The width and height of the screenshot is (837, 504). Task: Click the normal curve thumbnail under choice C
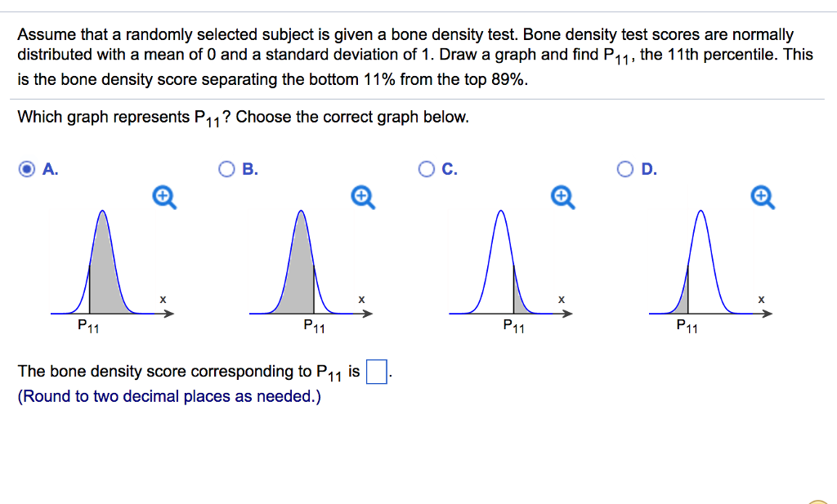tap(501, 261)
